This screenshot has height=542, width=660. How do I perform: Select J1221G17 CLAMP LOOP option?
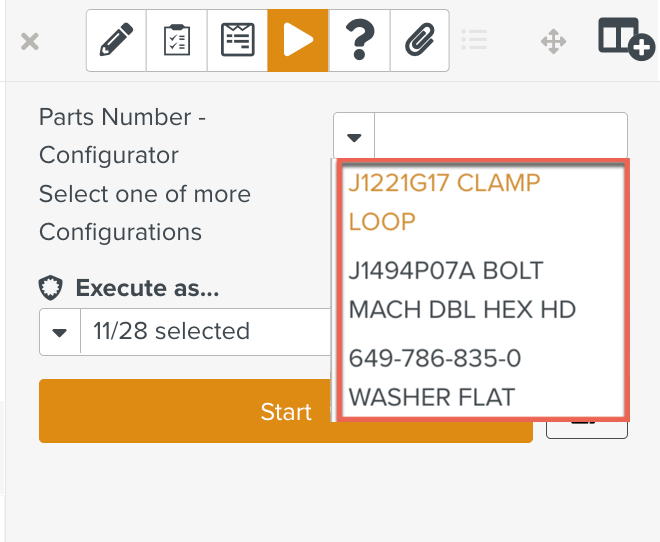tap(444, 202)
